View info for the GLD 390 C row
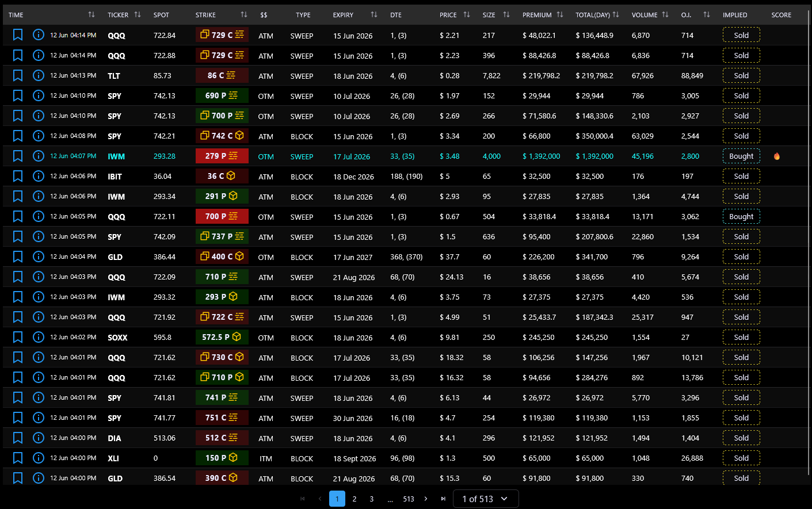The height and width of the screenshot is (509, 812). (x=39, y=478)
